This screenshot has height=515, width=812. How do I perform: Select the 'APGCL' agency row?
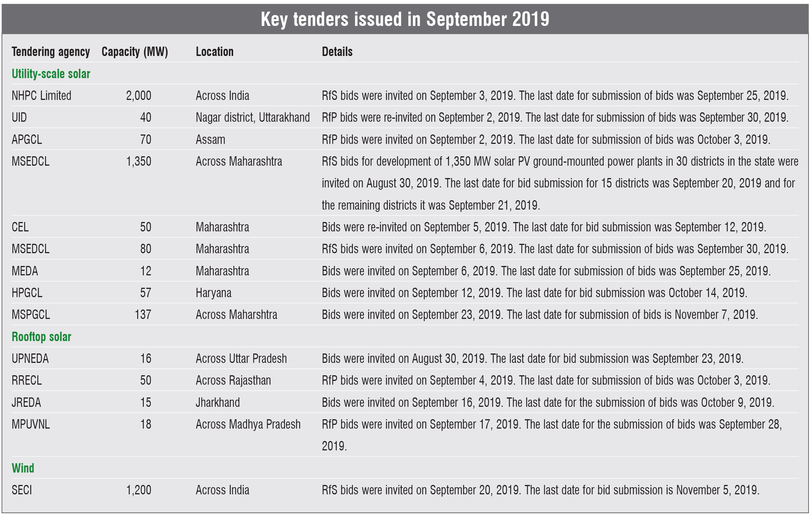pos(27,140)
